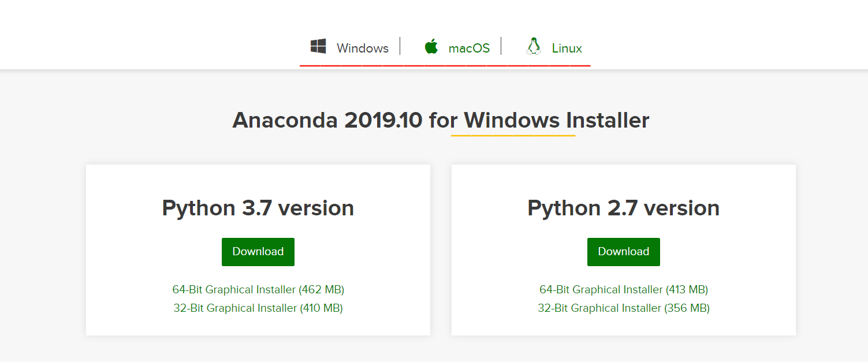Click the divider between Windows and macOS
The image size is (868, 362).
400,46
